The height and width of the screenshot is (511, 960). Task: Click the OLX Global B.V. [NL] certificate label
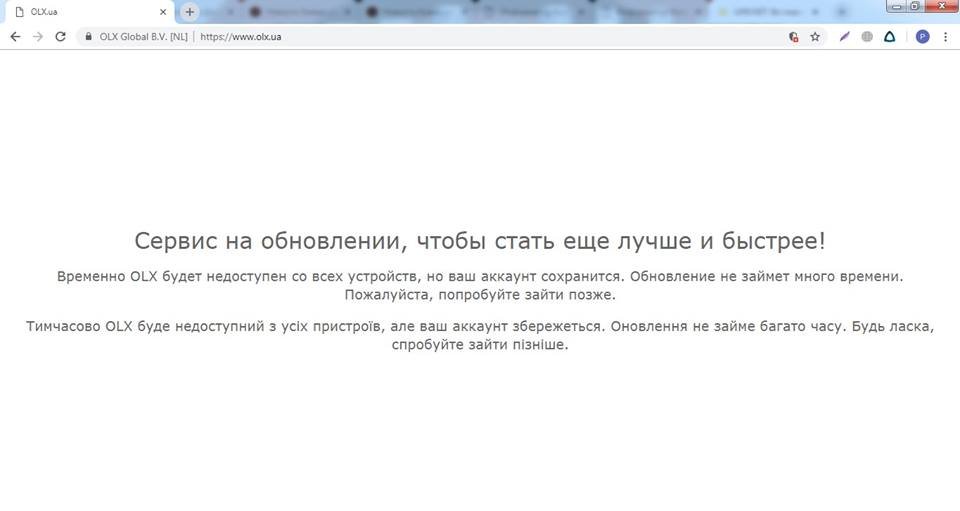[x=143, y=37]
